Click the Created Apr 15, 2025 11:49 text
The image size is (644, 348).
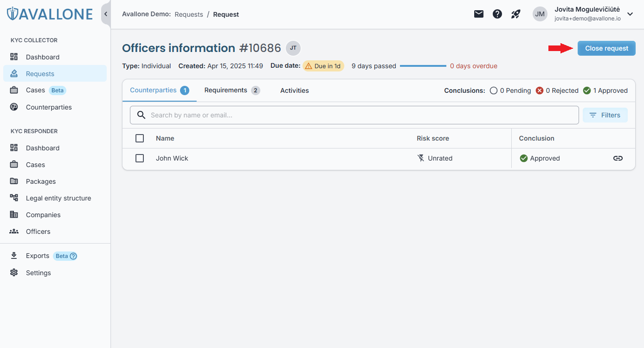click(x=221, y=66)
